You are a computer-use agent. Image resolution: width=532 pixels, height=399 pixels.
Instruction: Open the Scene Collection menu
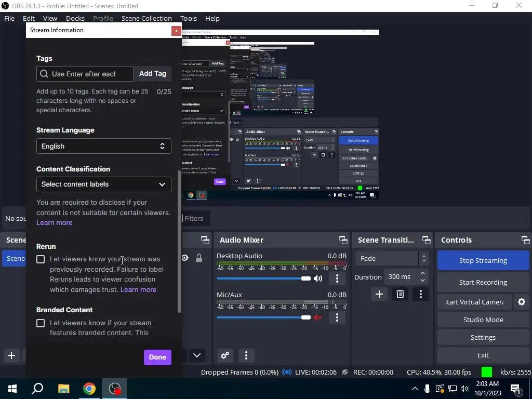pyautogui.click(x=147, y=18)
